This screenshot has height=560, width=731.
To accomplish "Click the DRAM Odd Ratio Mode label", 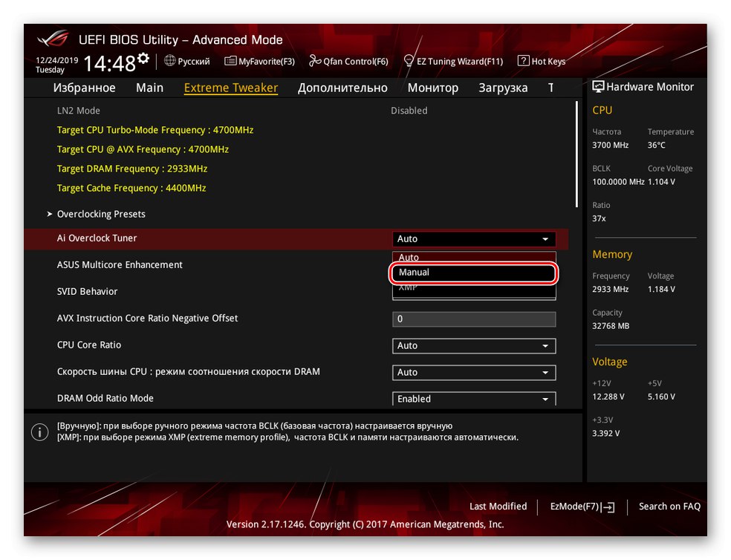I will (105, 398).
